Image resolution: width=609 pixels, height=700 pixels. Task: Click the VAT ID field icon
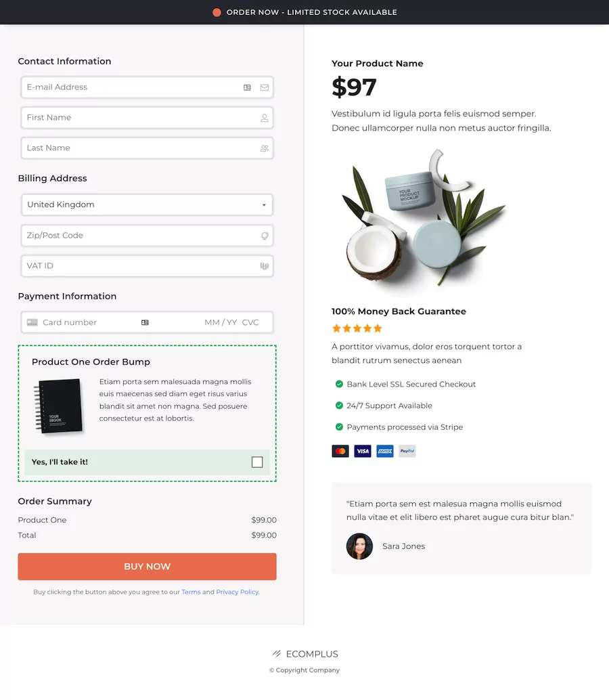click(265, 266)
